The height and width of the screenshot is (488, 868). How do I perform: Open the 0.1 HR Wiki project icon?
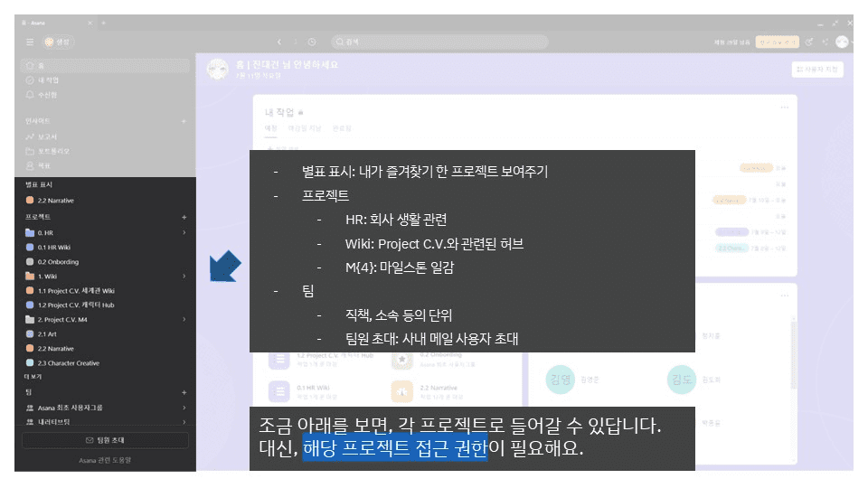(30, 247)
